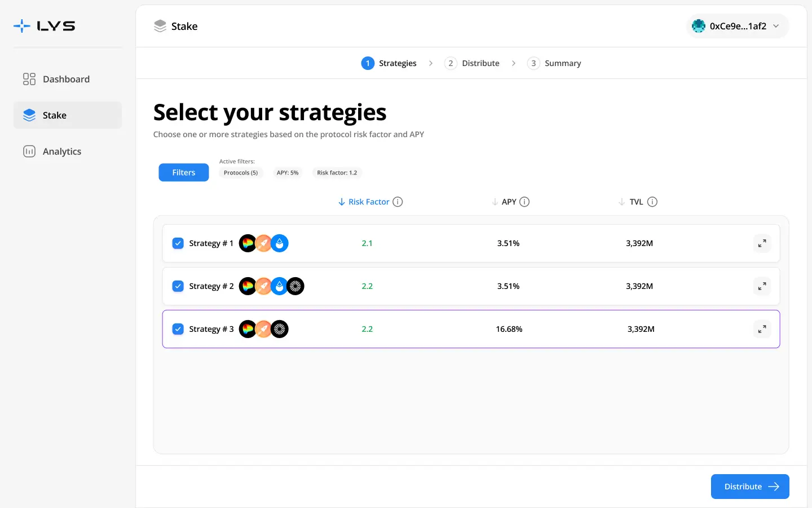812x508 pixels.
Task: Uncheck the Strategy # 3 checkbox
Action: pyautogui.click(x=178, y=329)
